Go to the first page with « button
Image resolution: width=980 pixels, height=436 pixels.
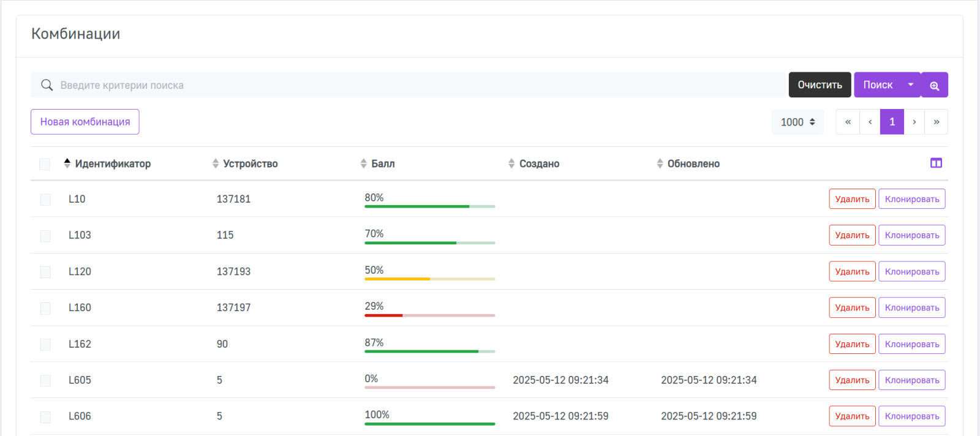click(x=848, y=122)
